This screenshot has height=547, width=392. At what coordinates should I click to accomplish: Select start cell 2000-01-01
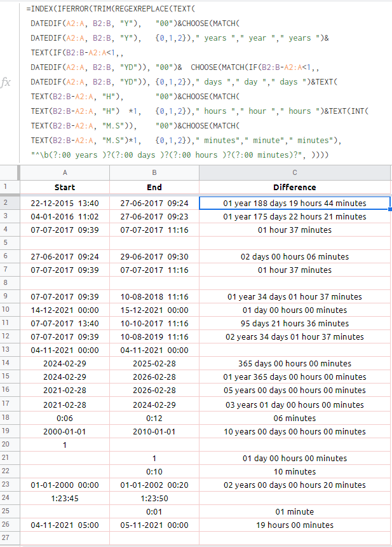[65, 431]
